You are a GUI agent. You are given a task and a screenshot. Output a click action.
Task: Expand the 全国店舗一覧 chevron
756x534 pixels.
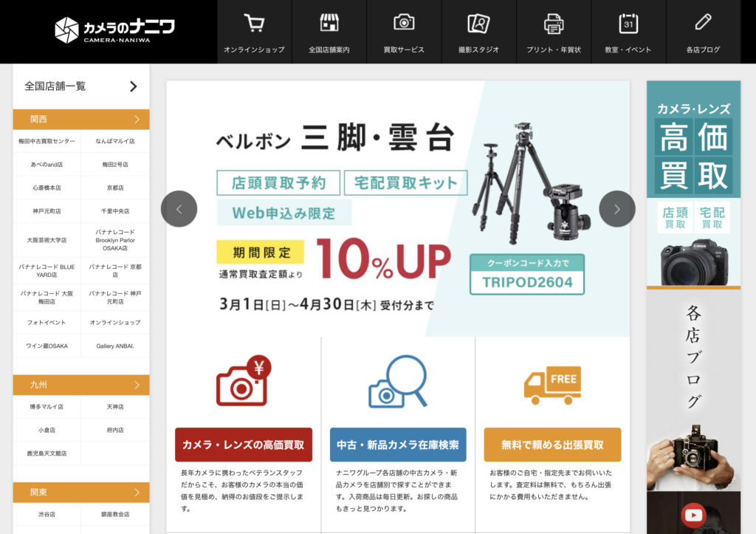(133, 86)
